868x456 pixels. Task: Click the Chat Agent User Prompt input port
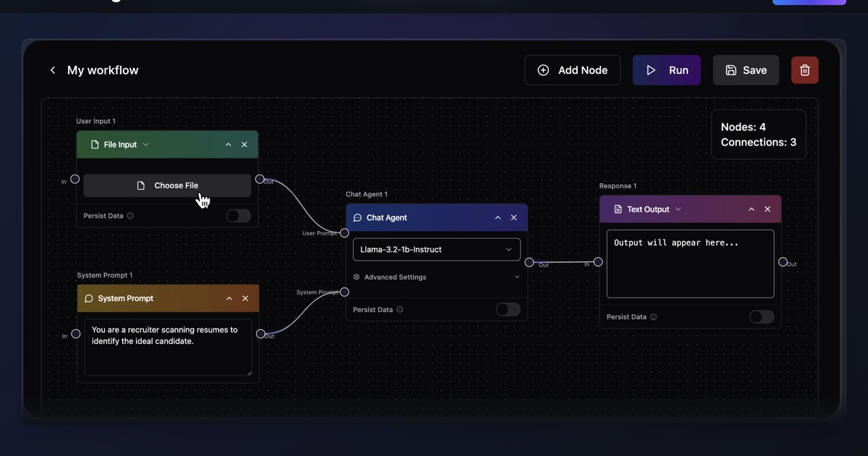(344, 233)
